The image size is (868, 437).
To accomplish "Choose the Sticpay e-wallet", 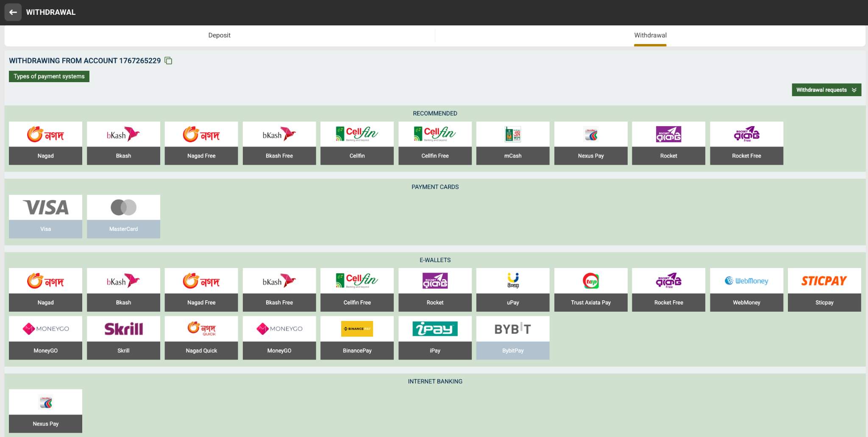I will click(824, 290).
